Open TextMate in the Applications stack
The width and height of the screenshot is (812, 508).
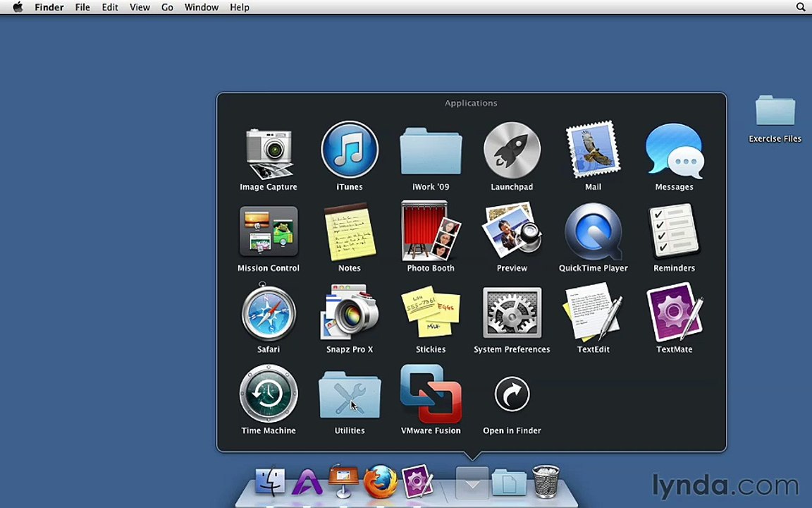pyautogui.click(x=675, y=312)
